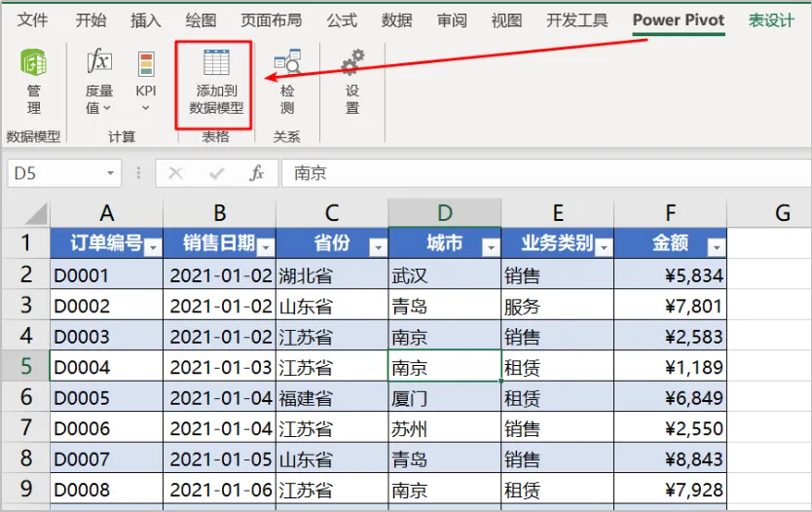Go to 页面布局 tab
The width and height of the screenshot is (812, 512).
coord(271,19)
